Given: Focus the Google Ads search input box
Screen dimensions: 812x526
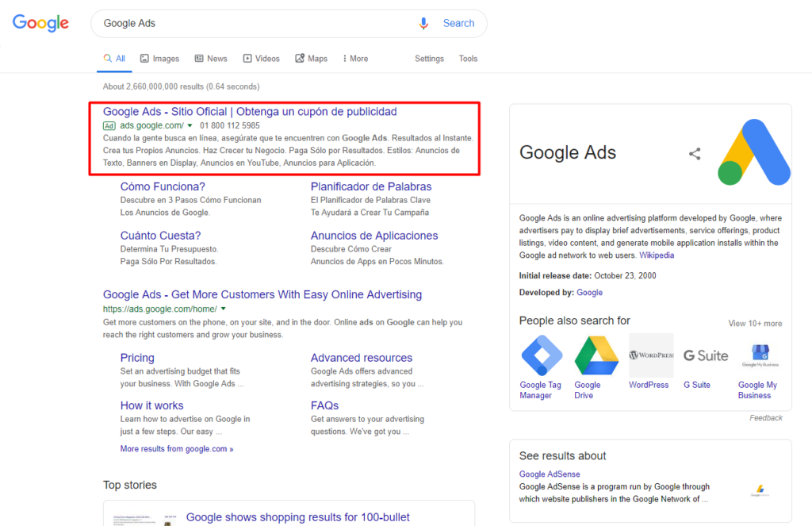Looking at the screenshot, I should point(254,24).
